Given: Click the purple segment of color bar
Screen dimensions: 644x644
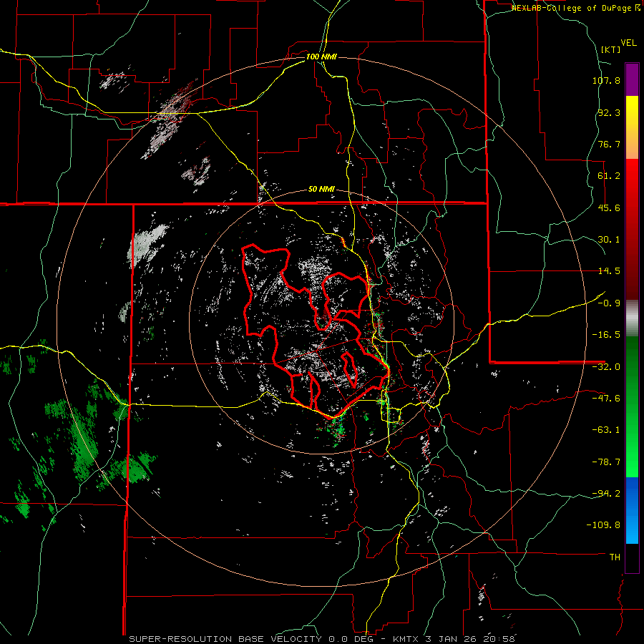Looking at the screenshot, I should [x=632, y=79].
